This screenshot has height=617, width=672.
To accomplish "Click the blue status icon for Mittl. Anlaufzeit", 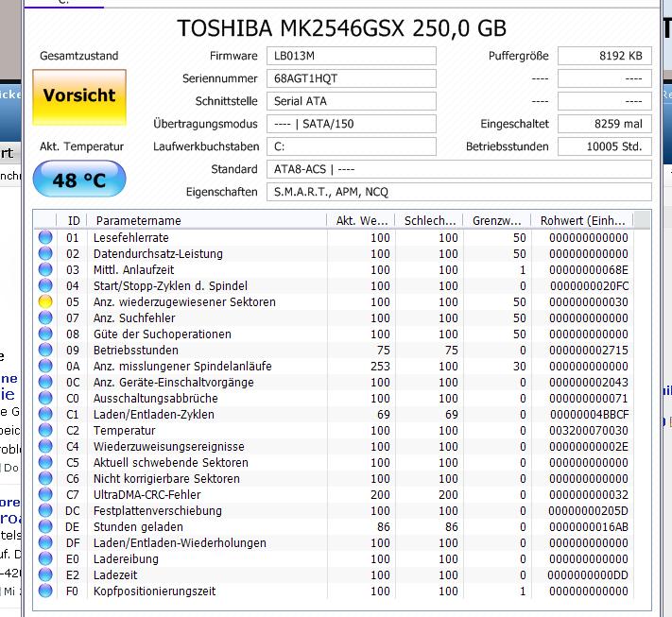I will coord(45,269).
